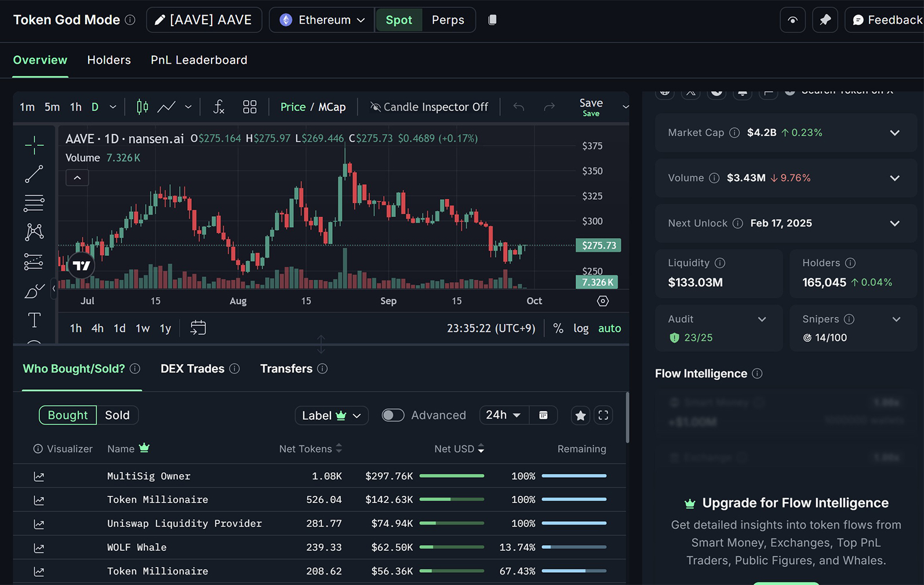Expand the chart interval dropdown arrow
This screenshot has height=585, width=924.
coord(113,107)
